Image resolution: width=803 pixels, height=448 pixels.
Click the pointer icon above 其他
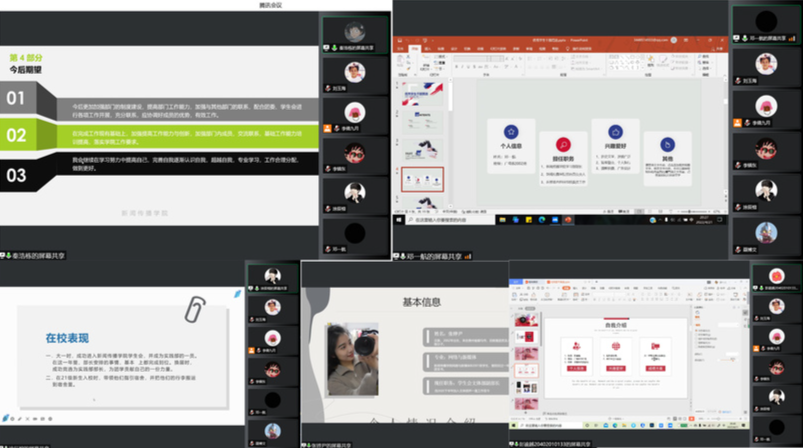667,143
